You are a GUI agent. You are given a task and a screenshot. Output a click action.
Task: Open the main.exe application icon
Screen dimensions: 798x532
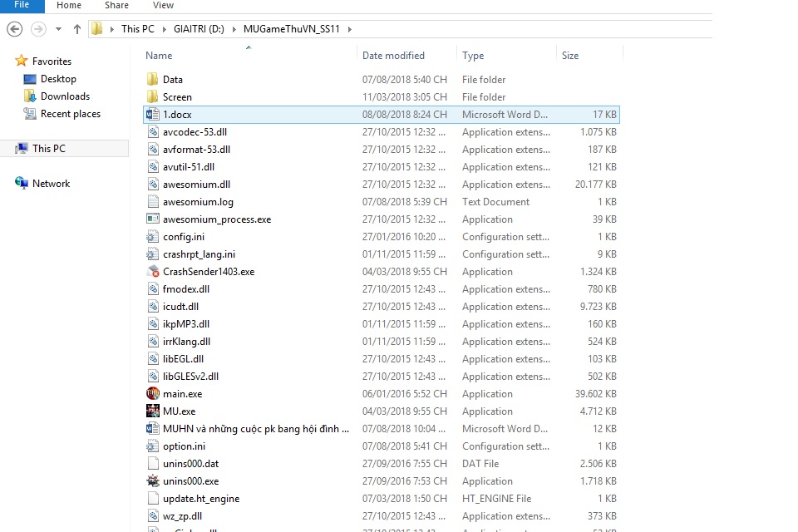153,394
